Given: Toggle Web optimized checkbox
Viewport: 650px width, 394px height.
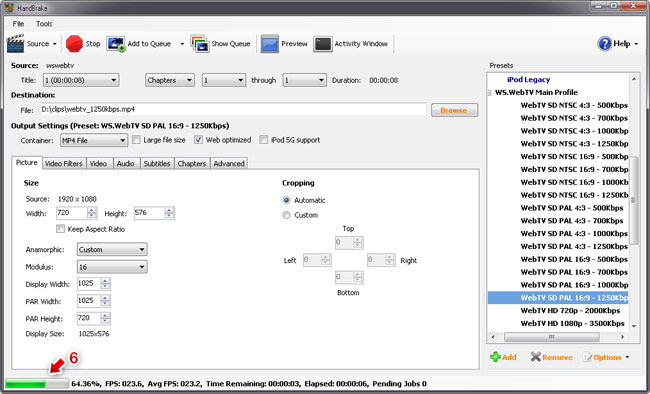Looking at the screenshot, I should tap(199, 140).
